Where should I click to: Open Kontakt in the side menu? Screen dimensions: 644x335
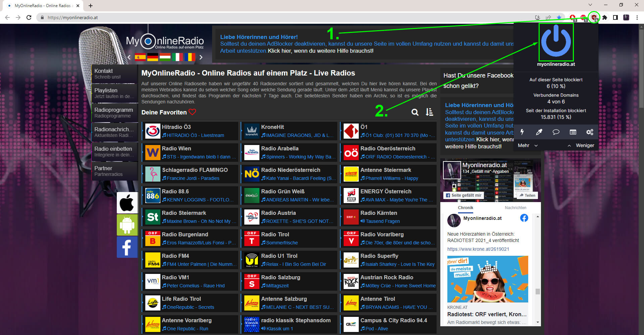pos(114,74)
